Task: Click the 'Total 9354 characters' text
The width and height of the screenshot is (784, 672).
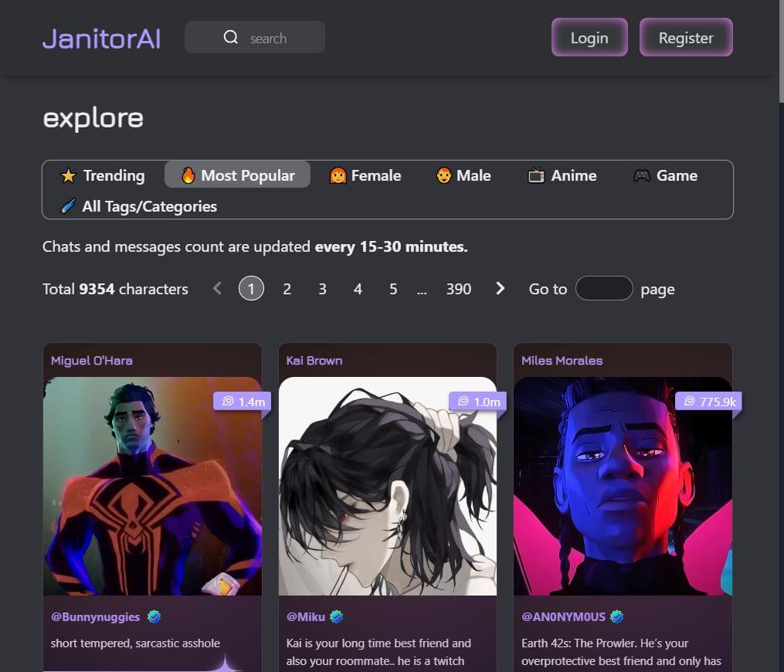Action: 116,289
